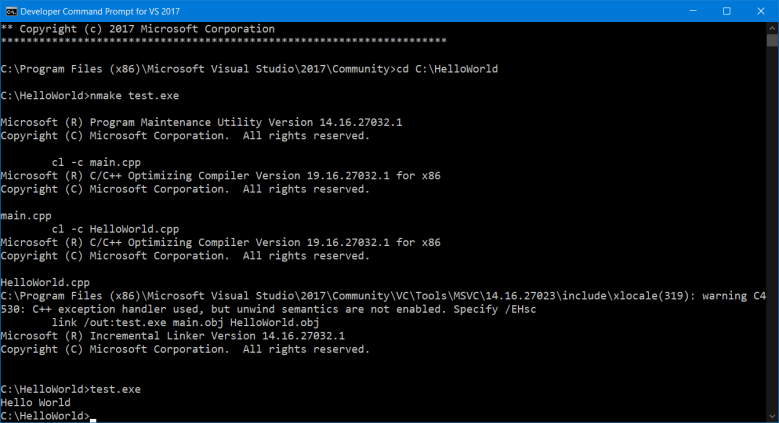779x423 pixels.
Task: Minimize the Developer Command Prompt window
Action: pyautogui.click(x=693, y=11)
